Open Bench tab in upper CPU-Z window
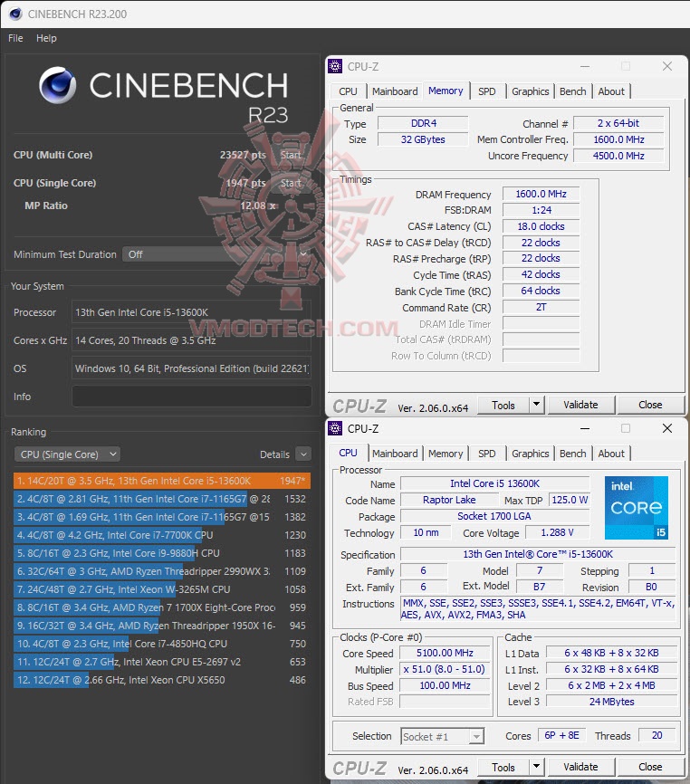Screen dimensions: 690x784 [x=572, y=91]
